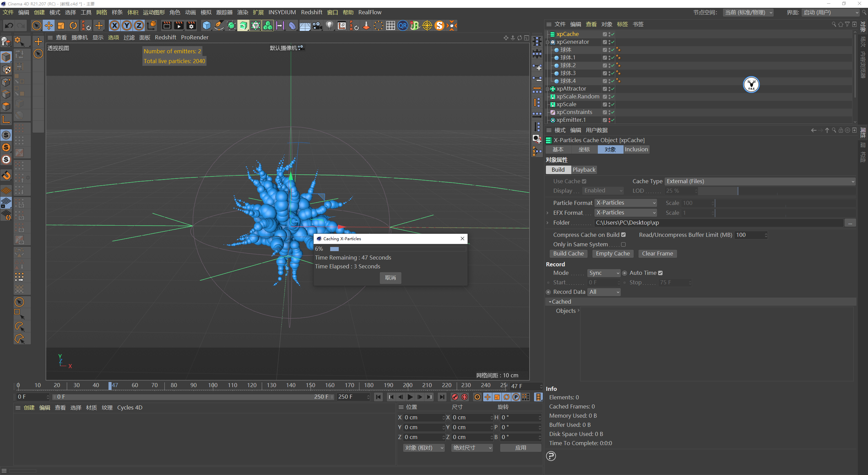Toggle the Use Cache checkbox
The height and width of the screenshot is (475, 868).
pyautogui.click(x=584, y=182)
